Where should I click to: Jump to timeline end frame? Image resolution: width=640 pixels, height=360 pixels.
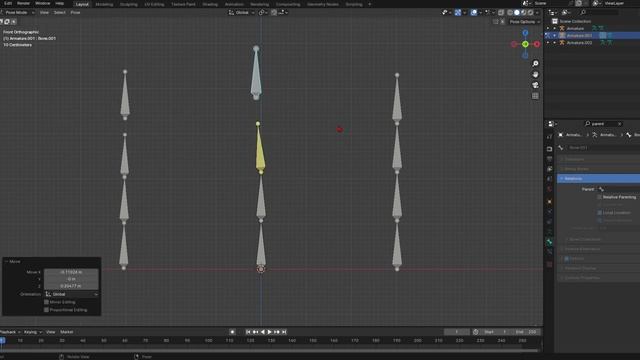pos(284,332)
